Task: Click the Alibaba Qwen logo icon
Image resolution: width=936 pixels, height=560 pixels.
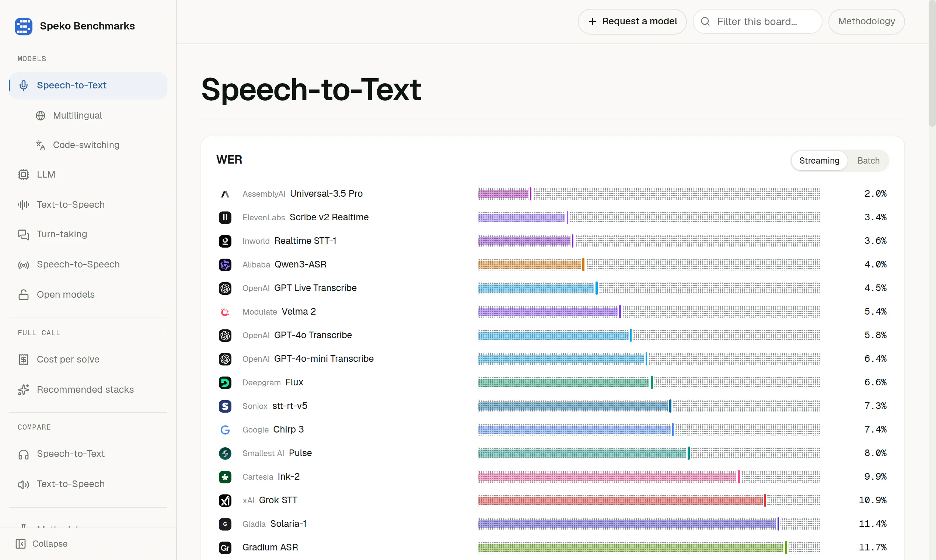Action: point(225,265)
